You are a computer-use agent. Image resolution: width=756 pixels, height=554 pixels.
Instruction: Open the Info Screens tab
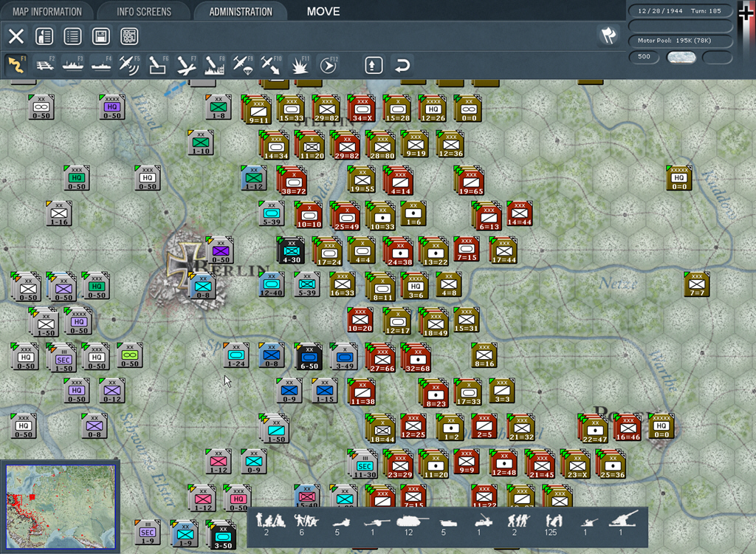coord(144,12)
